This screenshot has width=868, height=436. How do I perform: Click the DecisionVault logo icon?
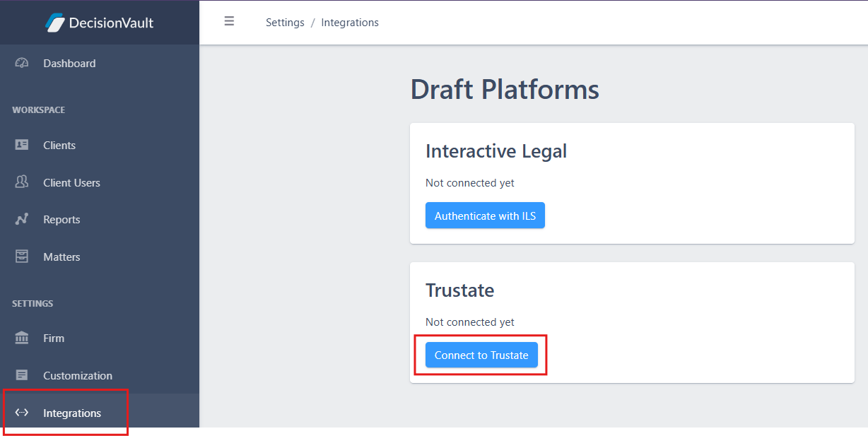coord(55,23)
